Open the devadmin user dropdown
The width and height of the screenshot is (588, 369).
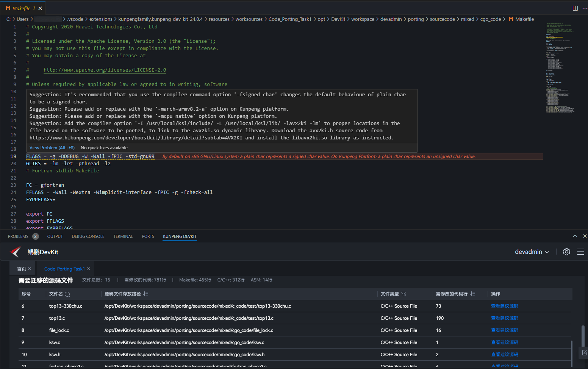pos(532,252)
